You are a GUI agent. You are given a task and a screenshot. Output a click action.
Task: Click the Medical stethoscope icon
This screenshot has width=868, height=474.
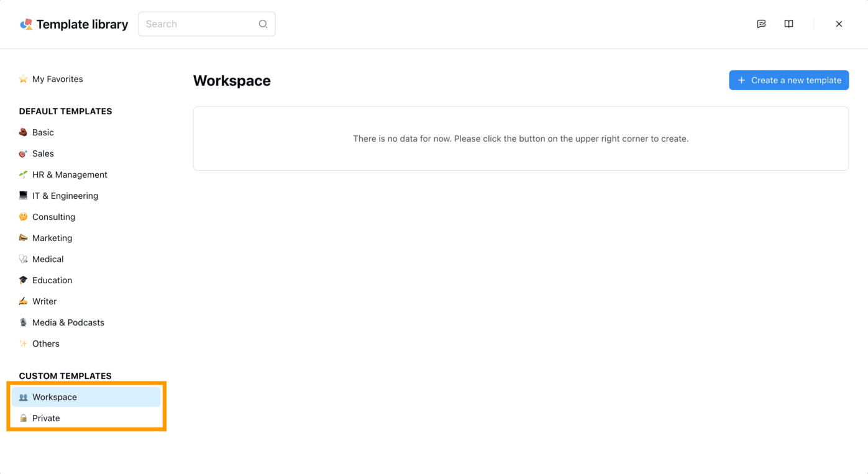click(x=23, y=259)
